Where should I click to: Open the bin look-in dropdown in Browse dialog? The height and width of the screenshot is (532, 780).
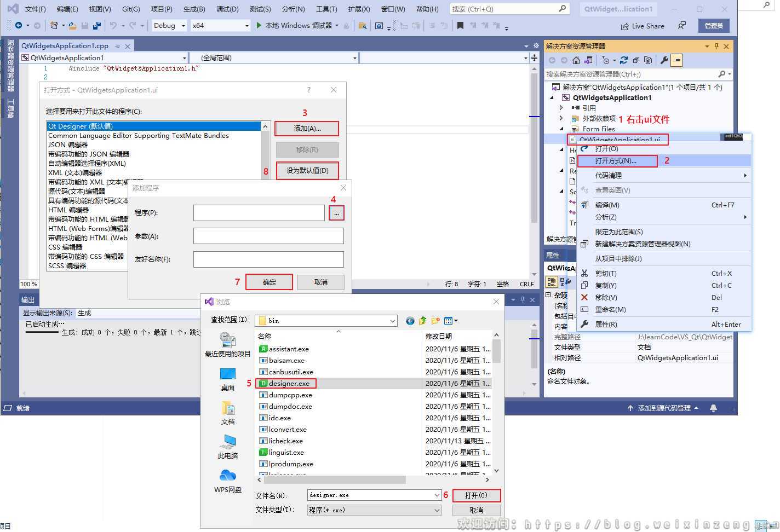click(393, 321)
